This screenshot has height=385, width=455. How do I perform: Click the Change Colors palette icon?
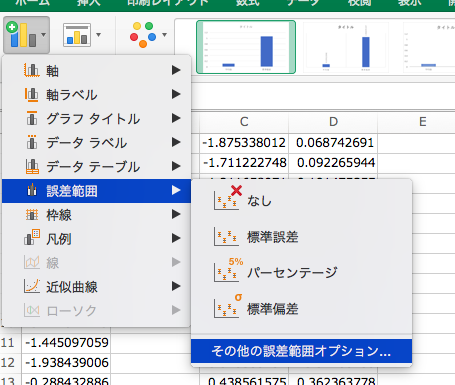pyautogui.click(x=143, y=35)
